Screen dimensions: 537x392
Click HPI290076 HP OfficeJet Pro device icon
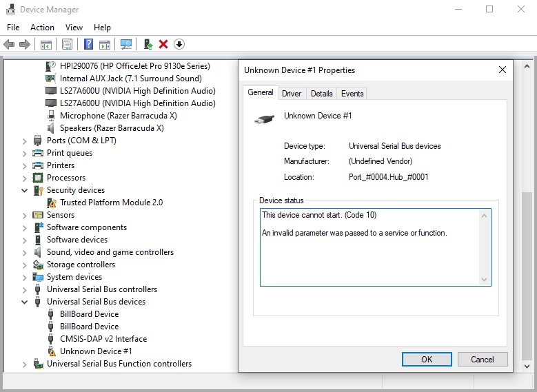pos(51,66)
